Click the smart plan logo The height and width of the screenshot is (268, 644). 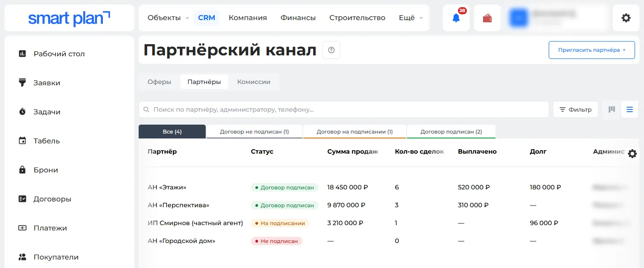click(x=69, y=18)
